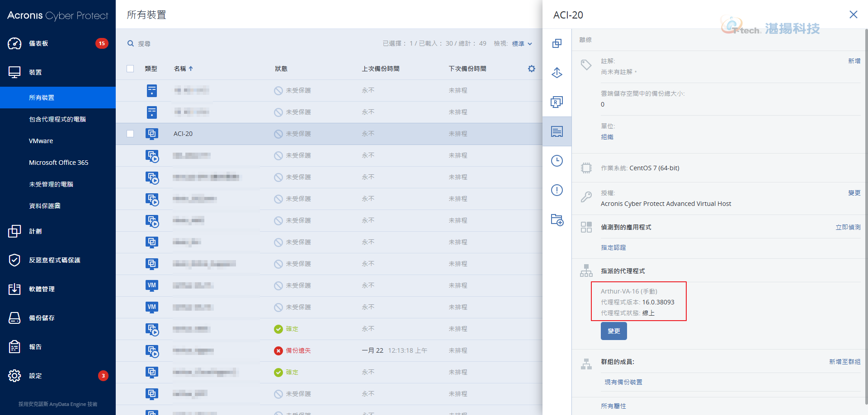868x415 pixels.
Task: Click the key icon beside 授權
Action: coord(586,196)
